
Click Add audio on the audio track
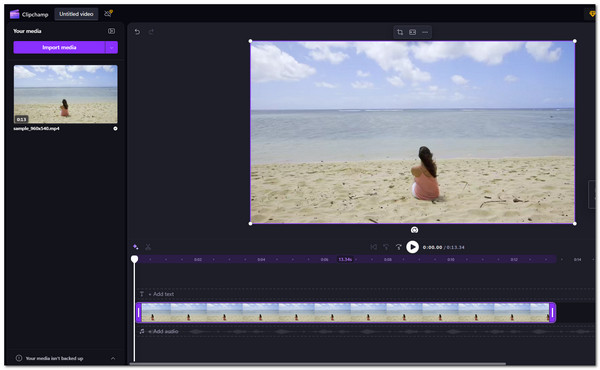163,331
